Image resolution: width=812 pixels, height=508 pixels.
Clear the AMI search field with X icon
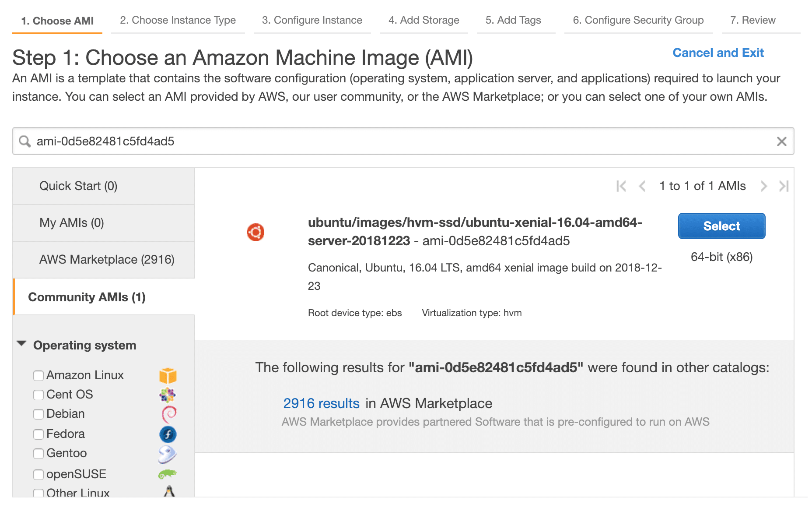781,141
